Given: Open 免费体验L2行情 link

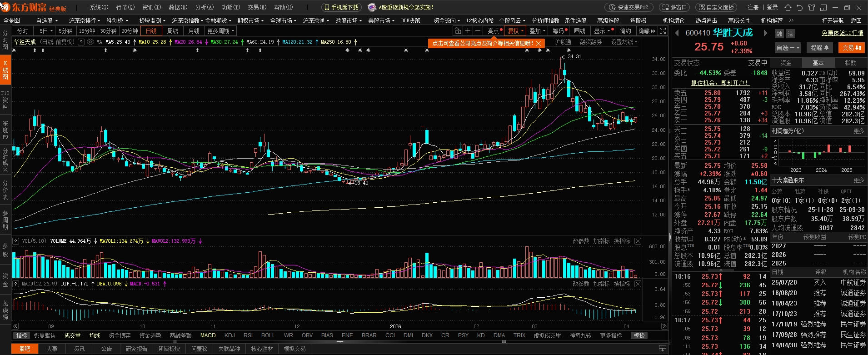Looking at the screenshot, I should (843, 33).
